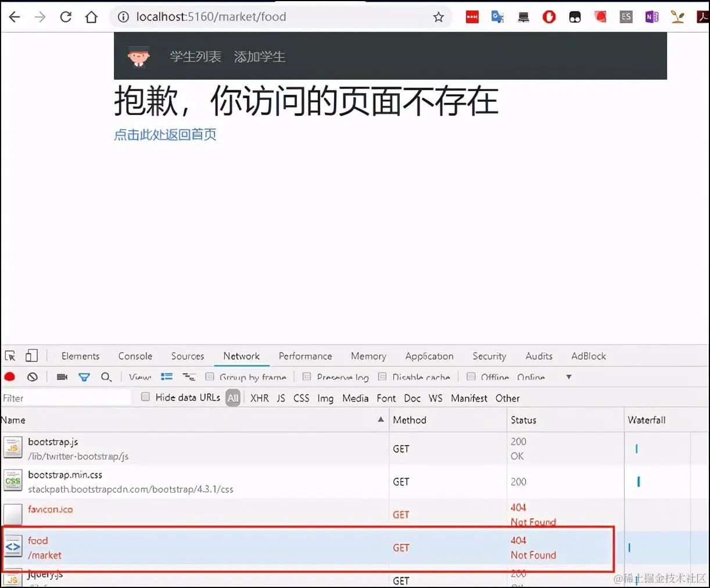Open the network filter funnel
Image resolution: width=710 pixels, height=588 pixels.
point(84,377)
